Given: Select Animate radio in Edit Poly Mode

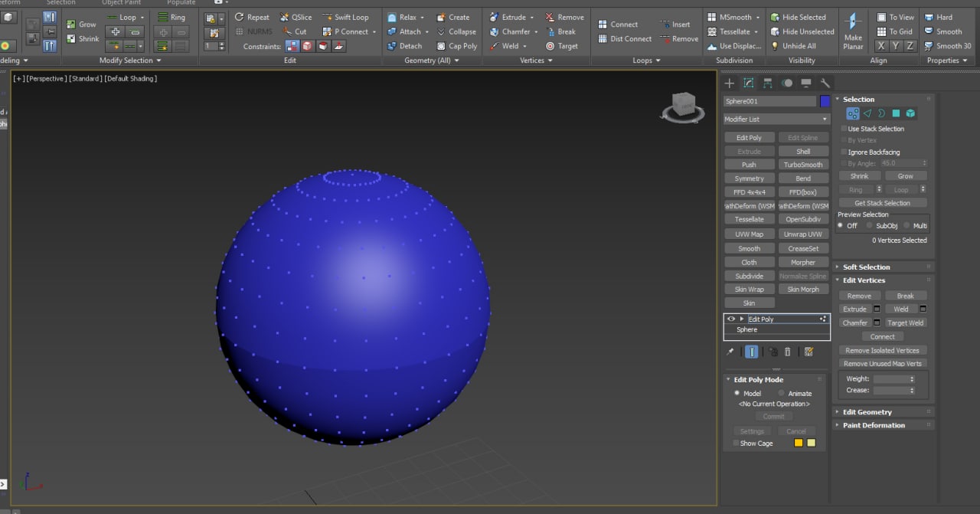Looking at the screenshot, I should [x=781, y=393].
